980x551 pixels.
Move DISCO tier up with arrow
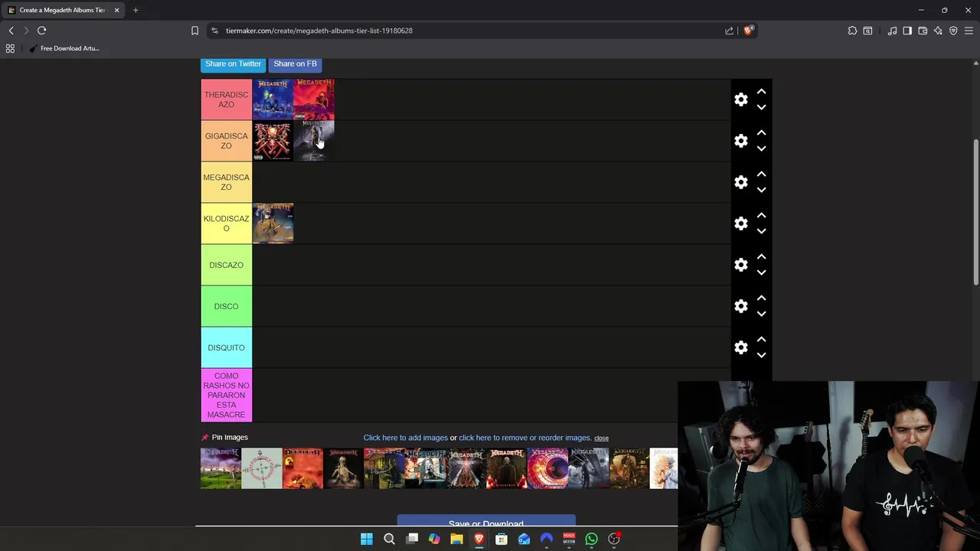point(761,298)
